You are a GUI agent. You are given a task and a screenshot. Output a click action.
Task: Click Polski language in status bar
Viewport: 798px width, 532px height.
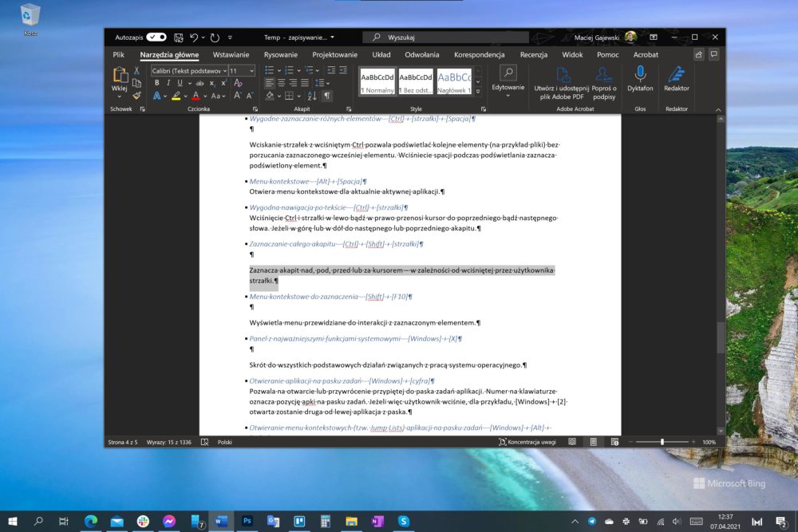[x=225, y=442]
